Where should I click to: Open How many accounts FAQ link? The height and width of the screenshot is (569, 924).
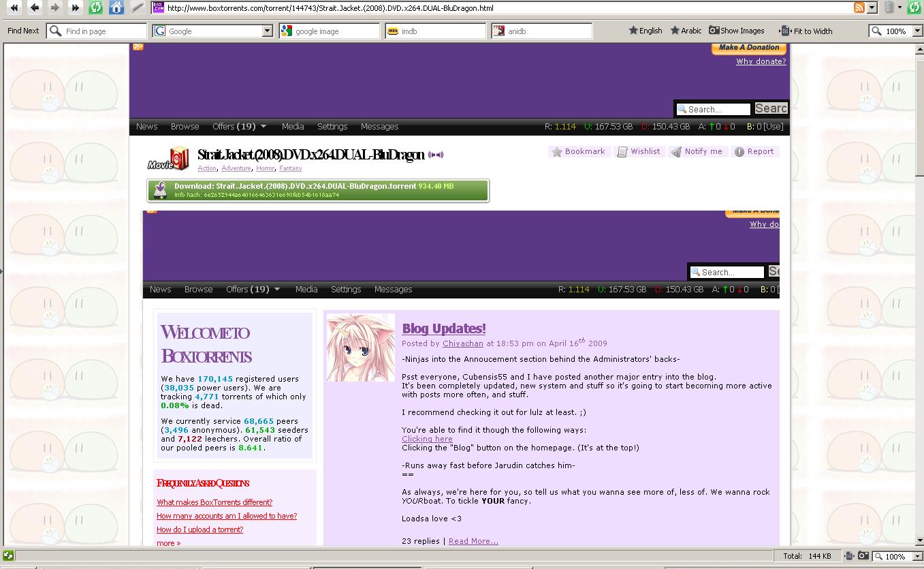click(227, 516)
